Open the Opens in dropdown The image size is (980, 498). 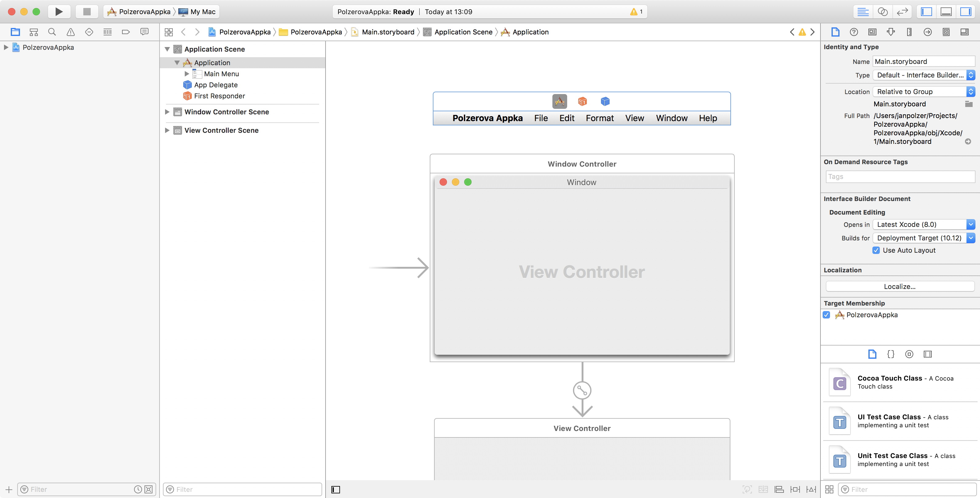[924, 224]
